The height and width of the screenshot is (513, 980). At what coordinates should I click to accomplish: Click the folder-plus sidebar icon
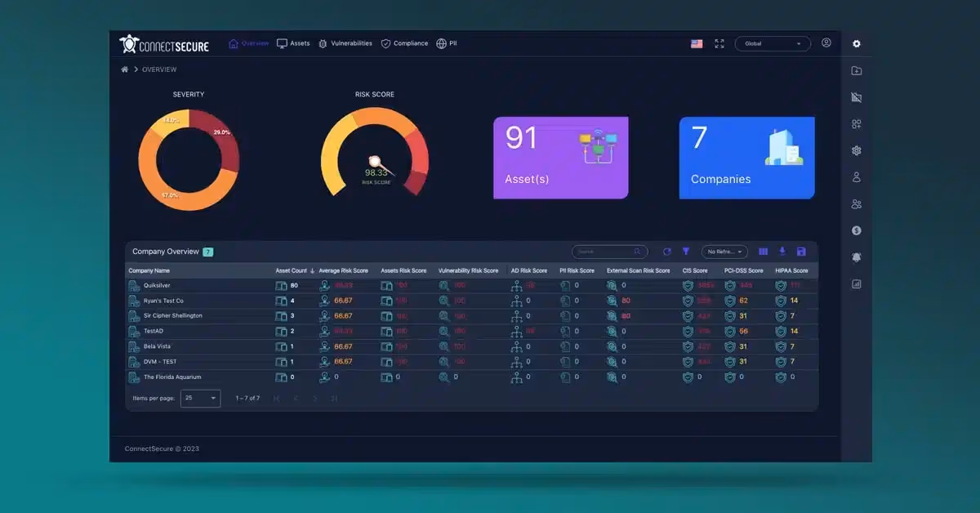[x=857, y=71]
